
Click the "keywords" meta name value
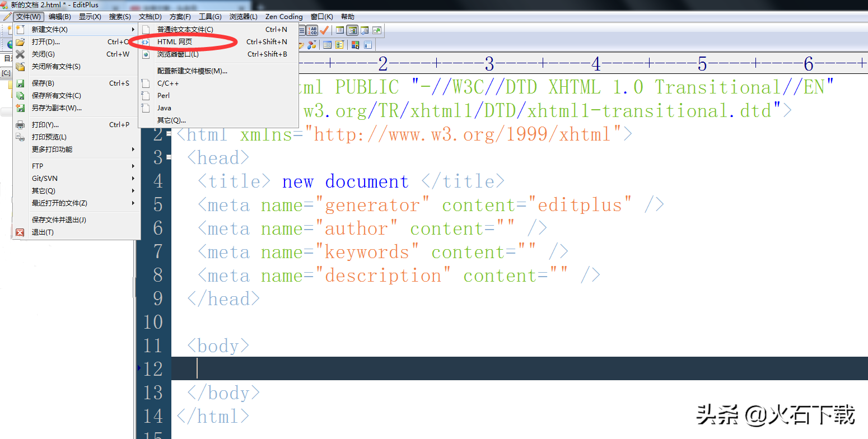(x=367, y=252)
